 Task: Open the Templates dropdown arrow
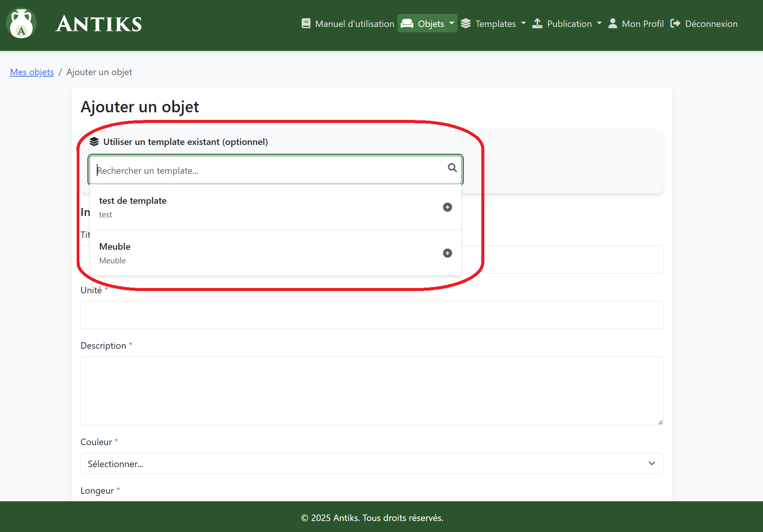tap(523, 23)
